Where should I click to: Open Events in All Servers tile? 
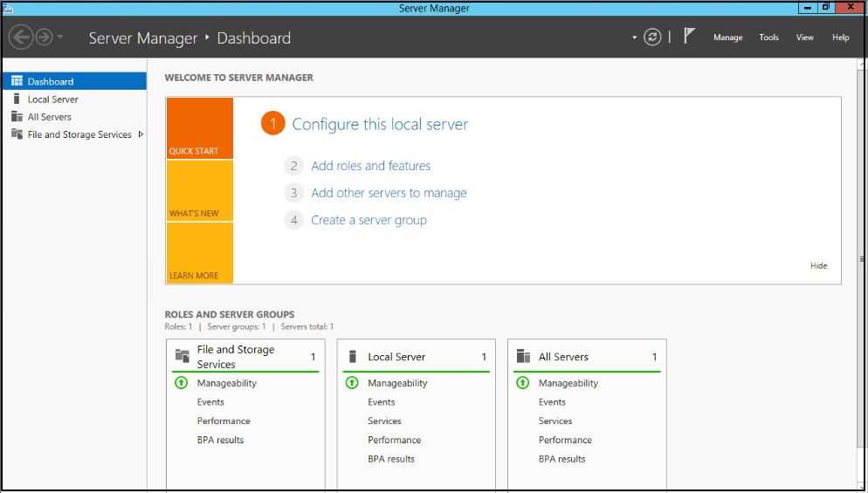pos(552,401)
